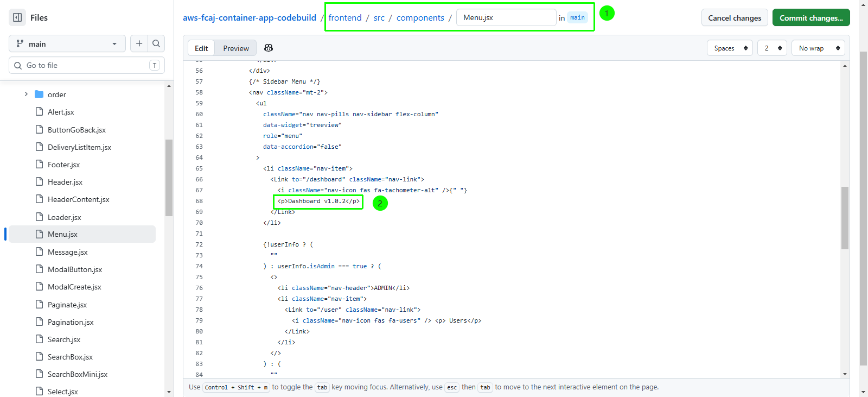Click the file icon next to Footer.jsx
868x397 pixels.
(39, 164)
